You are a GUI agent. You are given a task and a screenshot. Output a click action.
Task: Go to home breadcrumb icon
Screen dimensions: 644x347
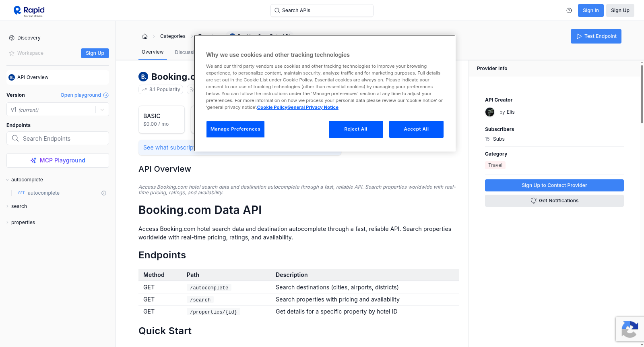coord(145,36)
